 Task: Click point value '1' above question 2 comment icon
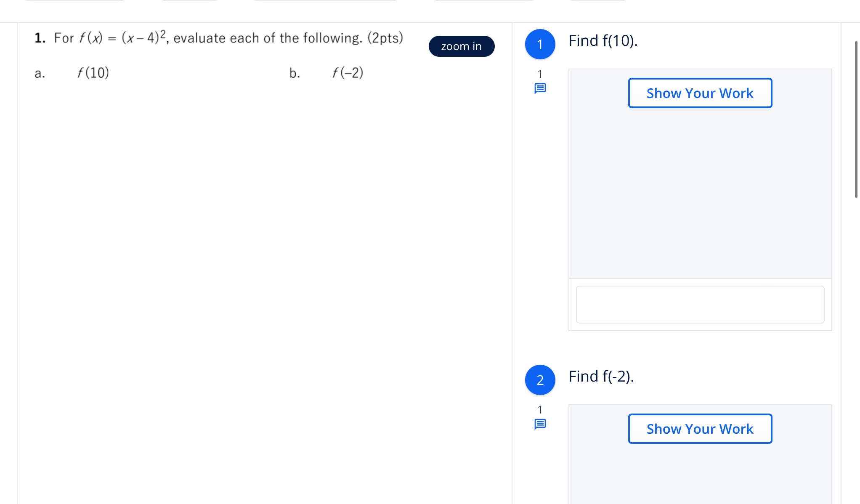[540, 410]
